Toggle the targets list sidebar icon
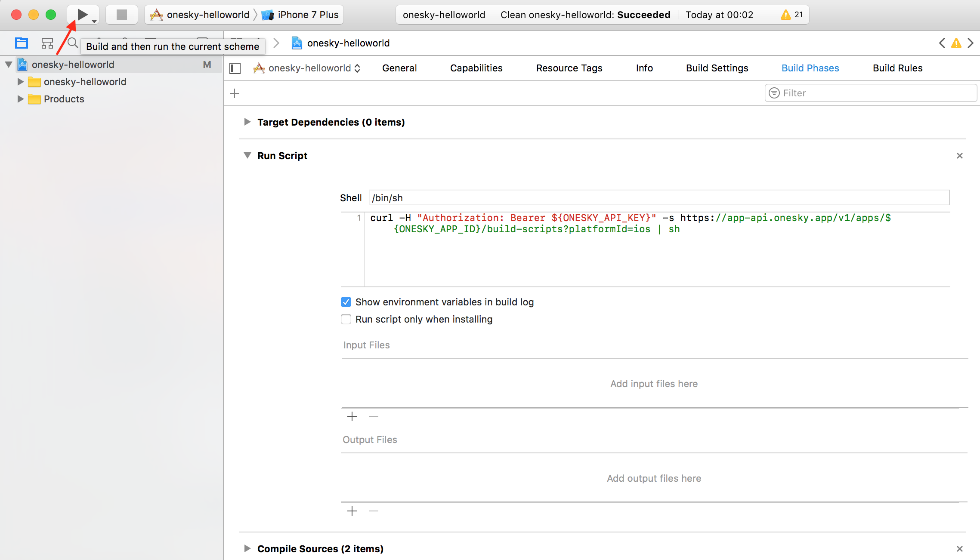 pos(235,68)
